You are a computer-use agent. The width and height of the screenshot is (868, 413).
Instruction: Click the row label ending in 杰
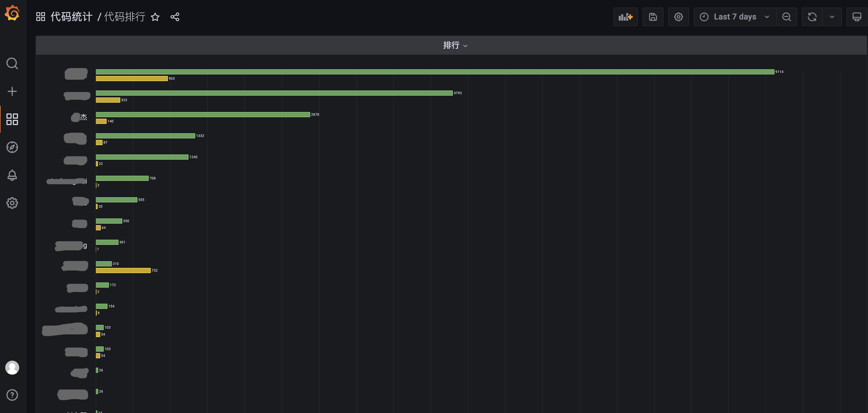click(79, 117)
